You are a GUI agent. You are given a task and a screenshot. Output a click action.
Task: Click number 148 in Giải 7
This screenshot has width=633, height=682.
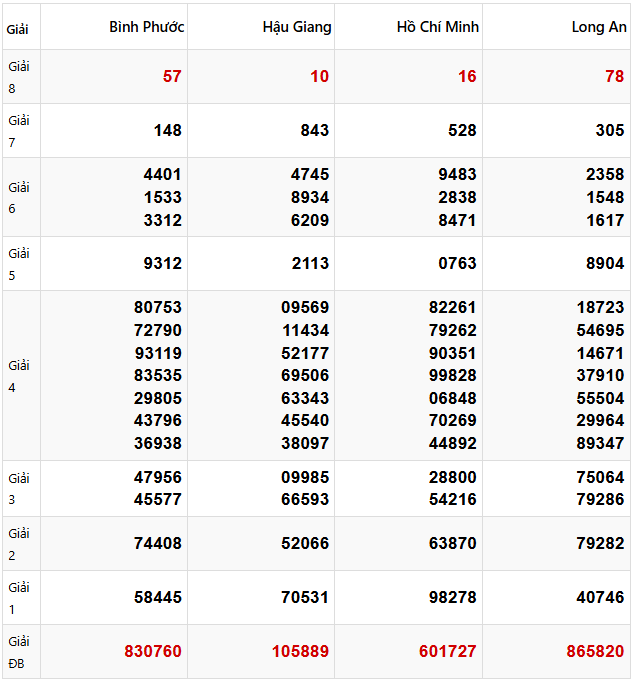(168, 130)
